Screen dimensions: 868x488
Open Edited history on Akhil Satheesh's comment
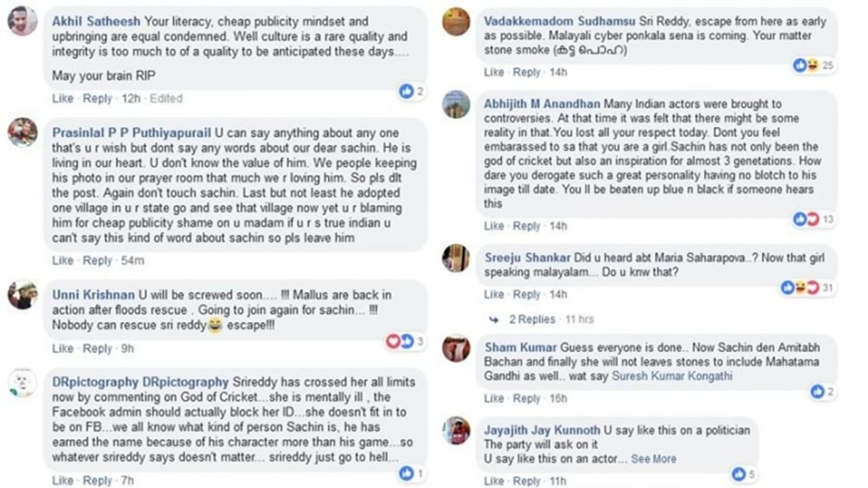click(x=166, y=98)
